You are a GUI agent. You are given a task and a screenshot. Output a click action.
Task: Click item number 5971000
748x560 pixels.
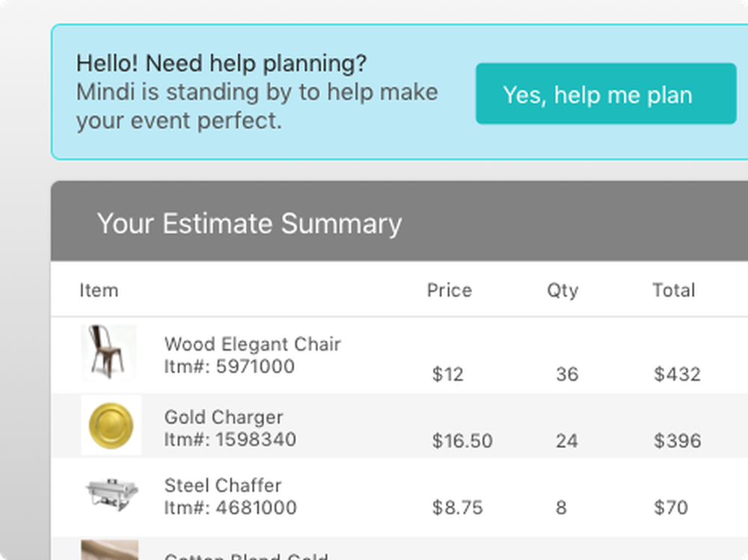pyautogui.click(x=229, y=367)
